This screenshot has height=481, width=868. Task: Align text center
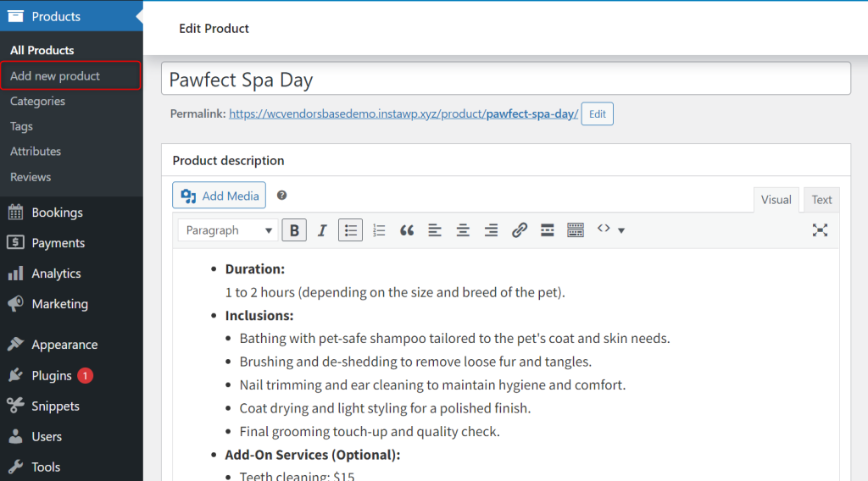463,230
